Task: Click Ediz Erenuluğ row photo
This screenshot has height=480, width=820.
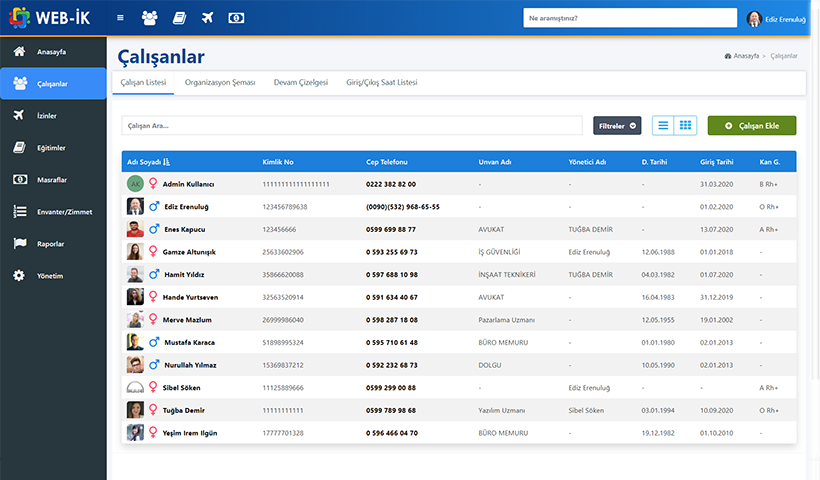Action: click(135, 207)
